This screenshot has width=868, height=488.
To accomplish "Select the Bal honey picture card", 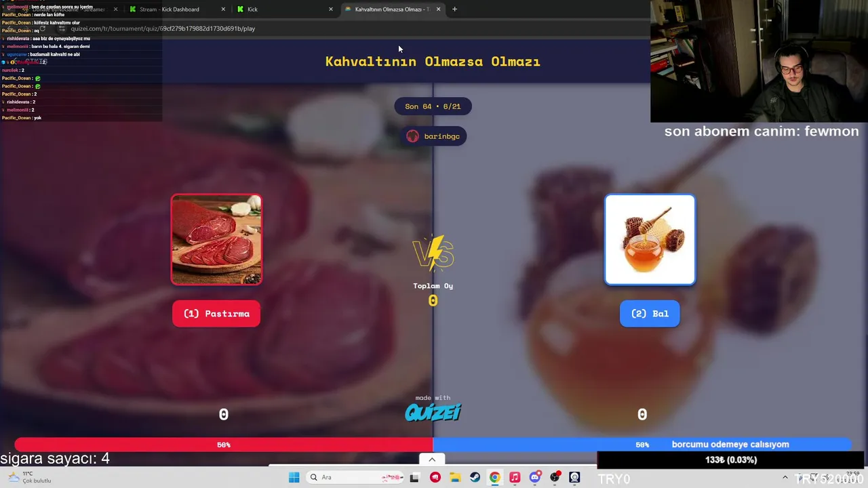I will [x=650, y=239].
